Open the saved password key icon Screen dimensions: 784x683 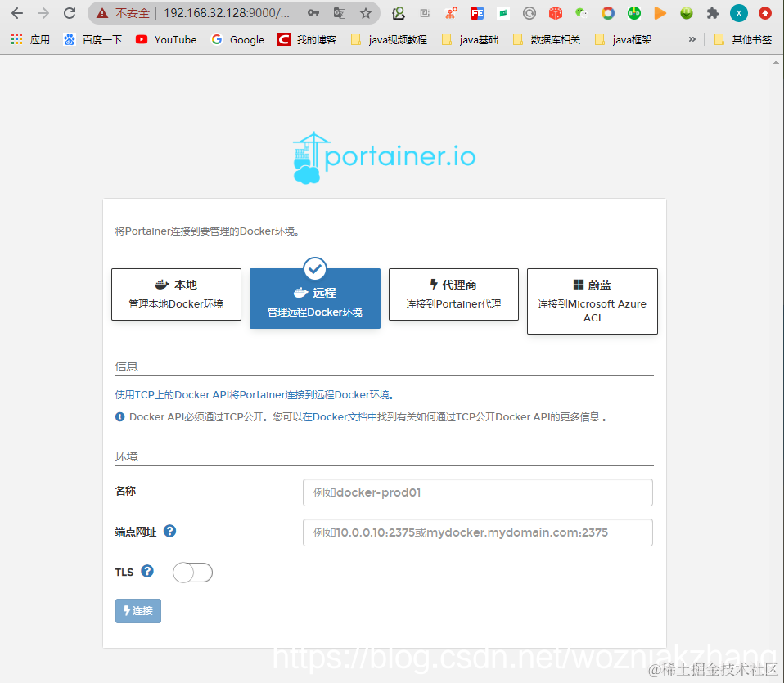(313, 13)
